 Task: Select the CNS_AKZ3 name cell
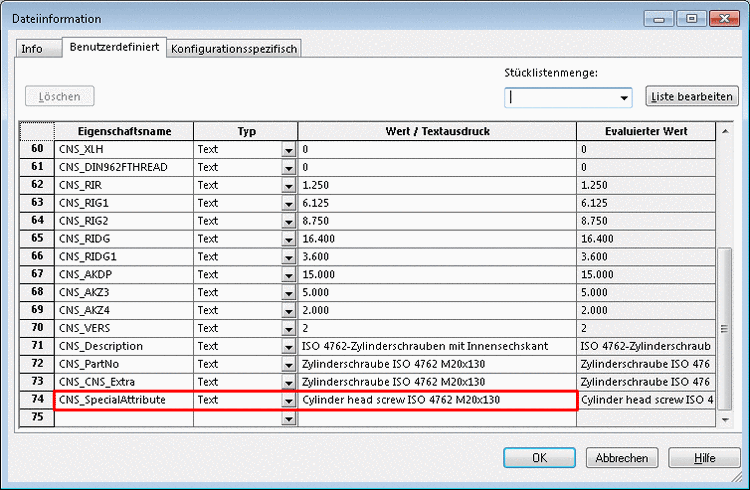124,292
